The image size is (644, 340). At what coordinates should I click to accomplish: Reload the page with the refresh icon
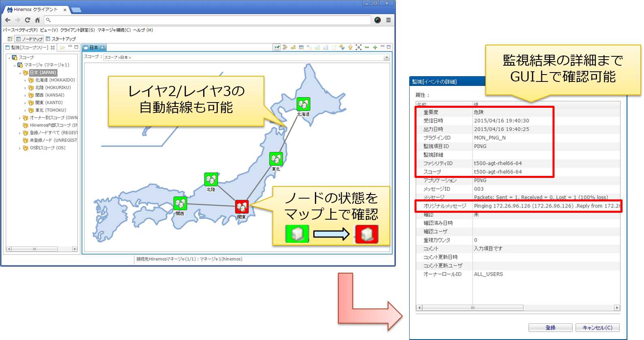(x=28, y=20)
